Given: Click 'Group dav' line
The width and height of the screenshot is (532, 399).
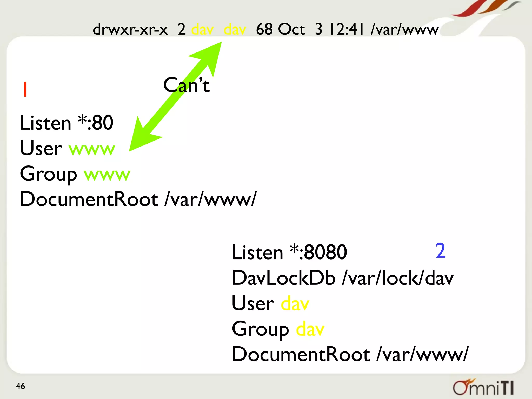Looking at the screenshot, I should coord(278,329).
